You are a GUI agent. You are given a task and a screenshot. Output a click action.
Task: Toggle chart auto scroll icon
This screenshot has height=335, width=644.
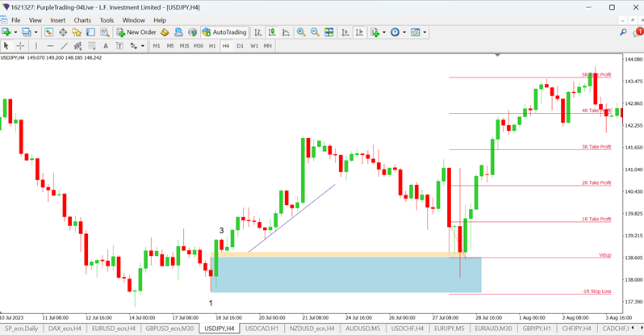point(345,32)
